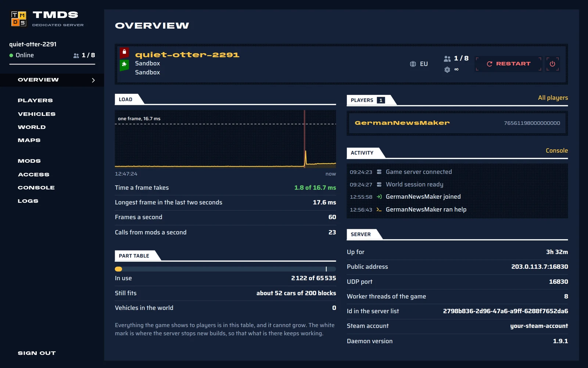The width and height of the screenshot is (588, 368).
Task: Open the Vehicles page in sidebar
Action: click(x=37, y=114)
